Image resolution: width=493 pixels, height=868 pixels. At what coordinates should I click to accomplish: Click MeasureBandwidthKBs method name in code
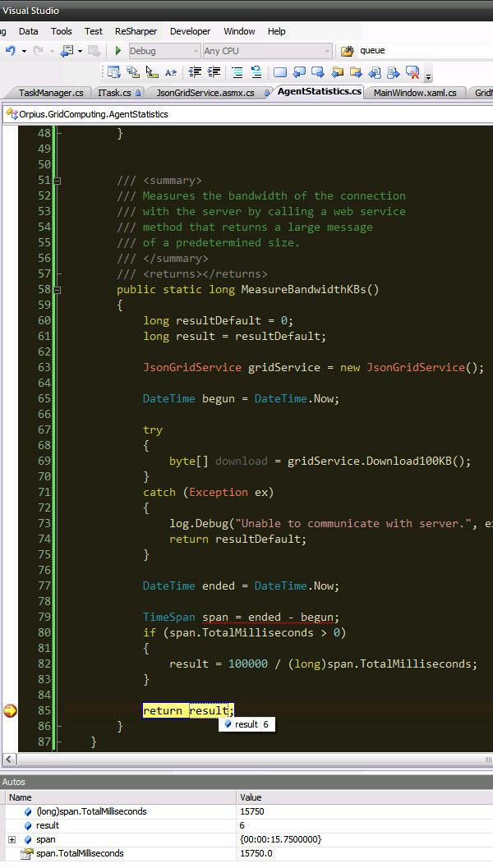click(303, 290)
